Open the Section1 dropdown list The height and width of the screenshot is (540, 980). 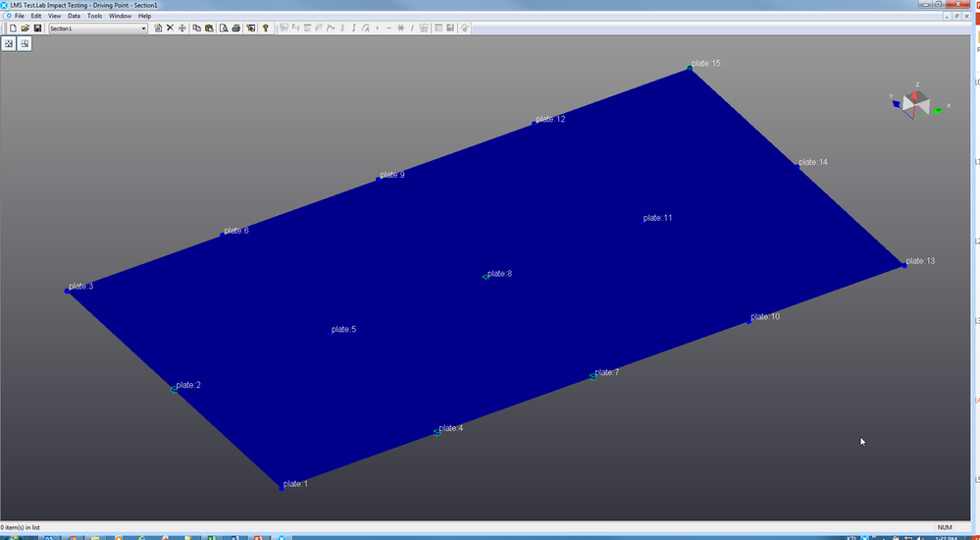pos(143,28)
